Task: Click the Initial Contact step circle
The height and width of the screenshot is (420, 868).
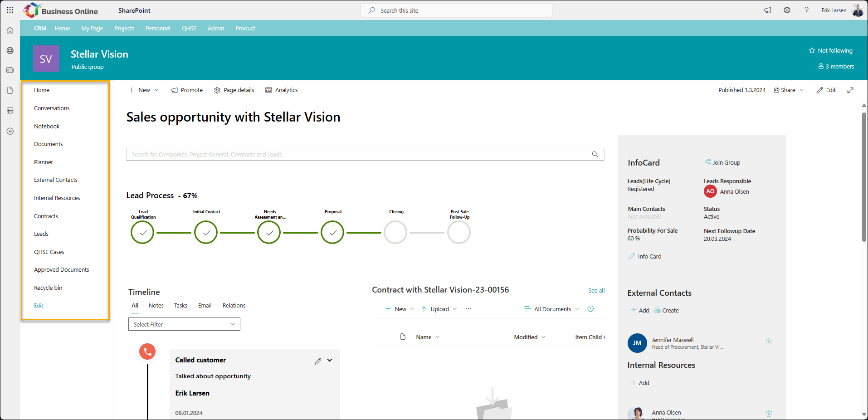Action: pos(206,233)
